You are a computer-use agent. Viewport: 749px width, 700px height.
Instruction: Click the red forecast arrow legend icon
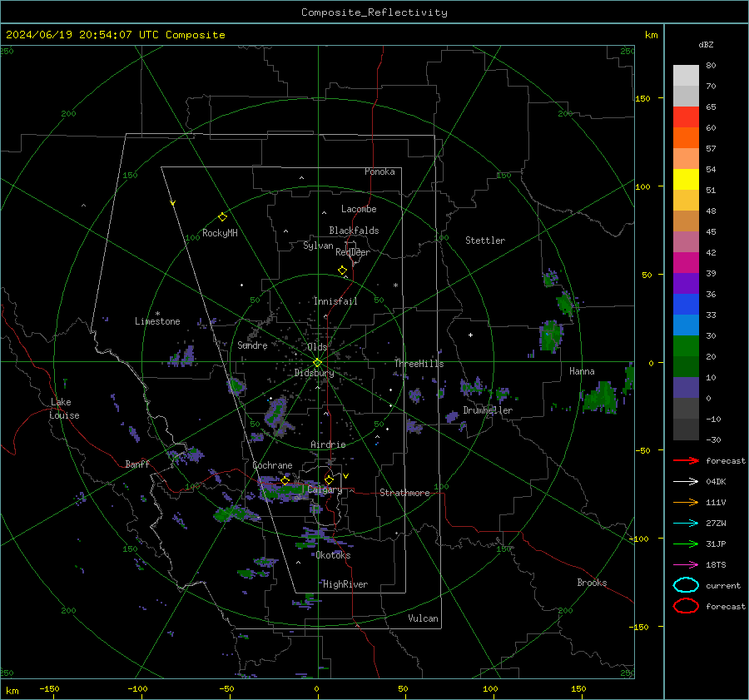coord(686,460)
